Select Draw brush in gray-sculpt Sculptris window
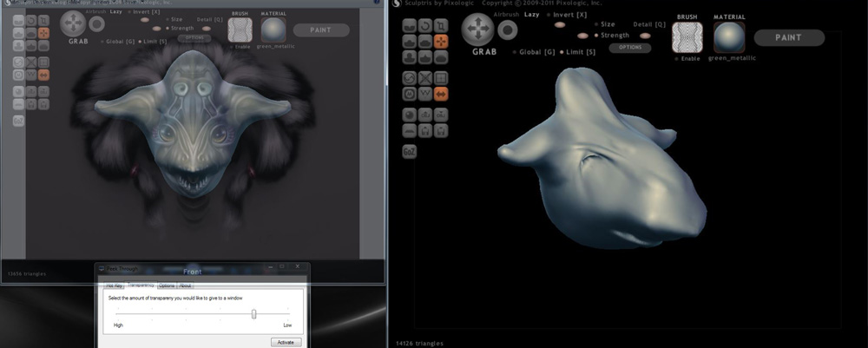 pyautogui.click(x=409, y=42)
